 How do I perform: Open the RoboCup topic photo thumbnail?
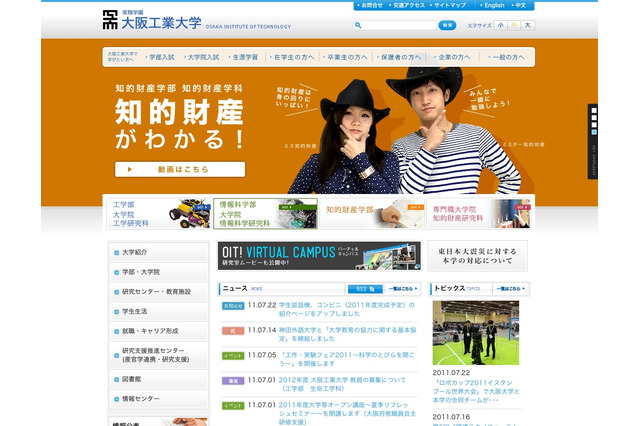point(476,333)
